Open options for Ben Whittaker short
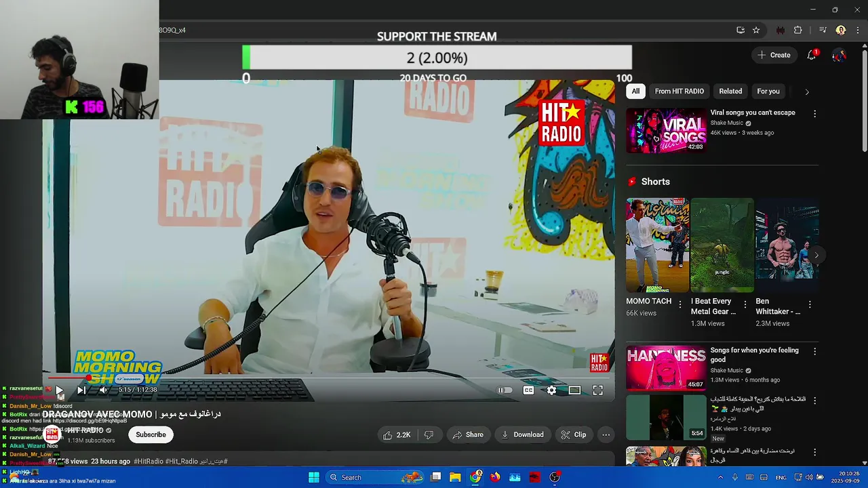The width and height of the screenshot is (868, 488). coord(810,304)
